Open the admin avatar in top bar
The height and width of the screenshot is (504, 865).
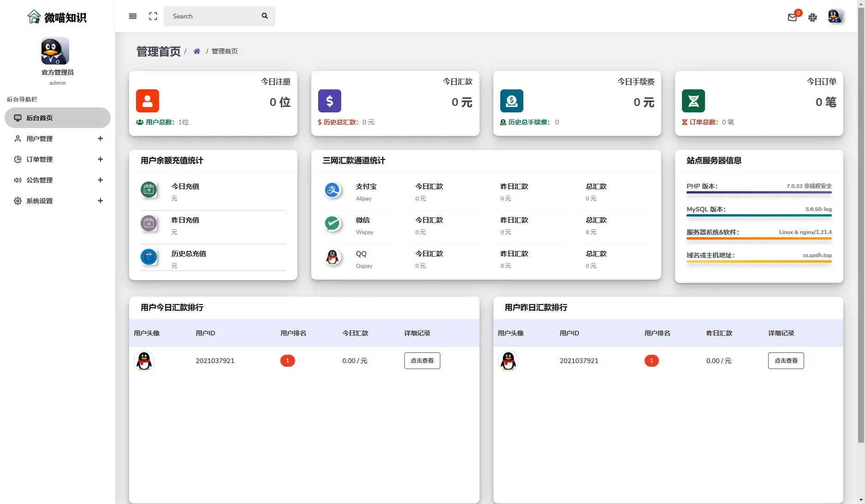(835, 17)
